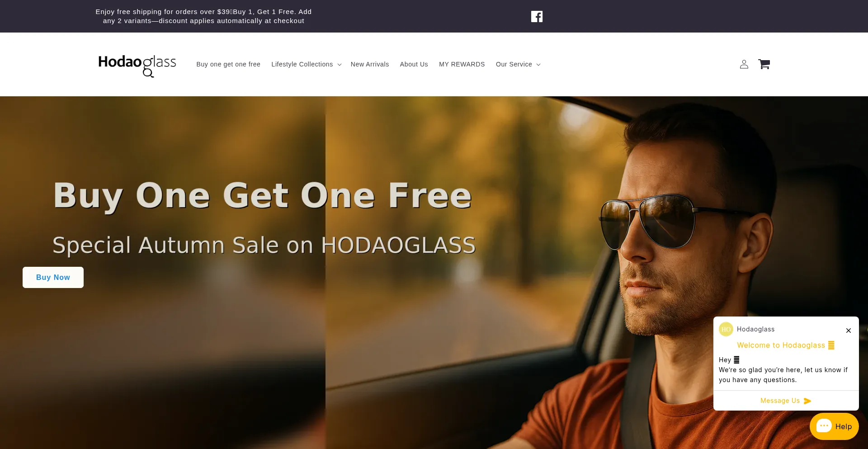Click the Buy One Get One Free banner heading
The image size is (868, 449).
263,195
